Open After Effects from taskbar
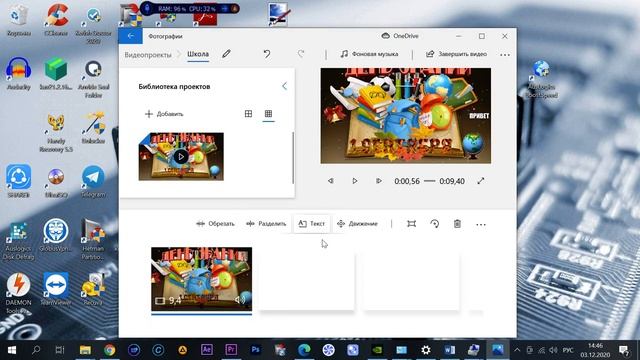The image size is (640, 360). (207, 350)
